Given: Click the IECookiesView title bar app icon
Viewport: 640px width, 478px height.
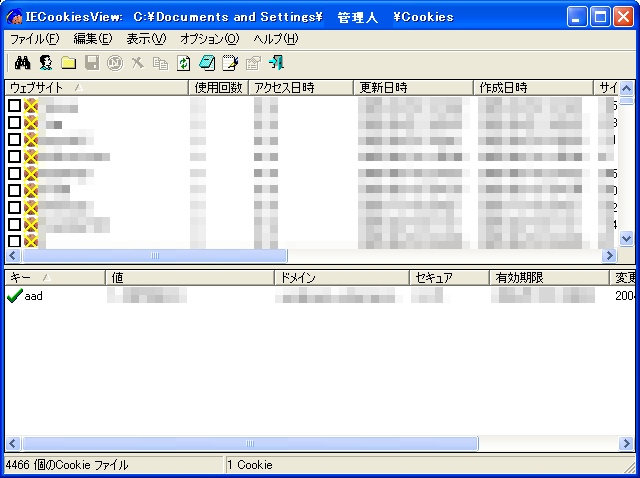Looking at the screenshot, I should click(x=14, y=18).
